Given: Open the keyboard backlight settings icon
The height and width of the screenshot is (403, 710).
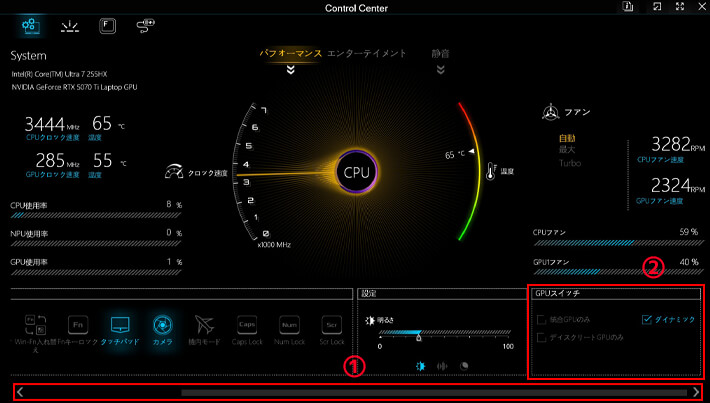Looking at the screenshot, I should pyautogui.click(x=69, y=24).
